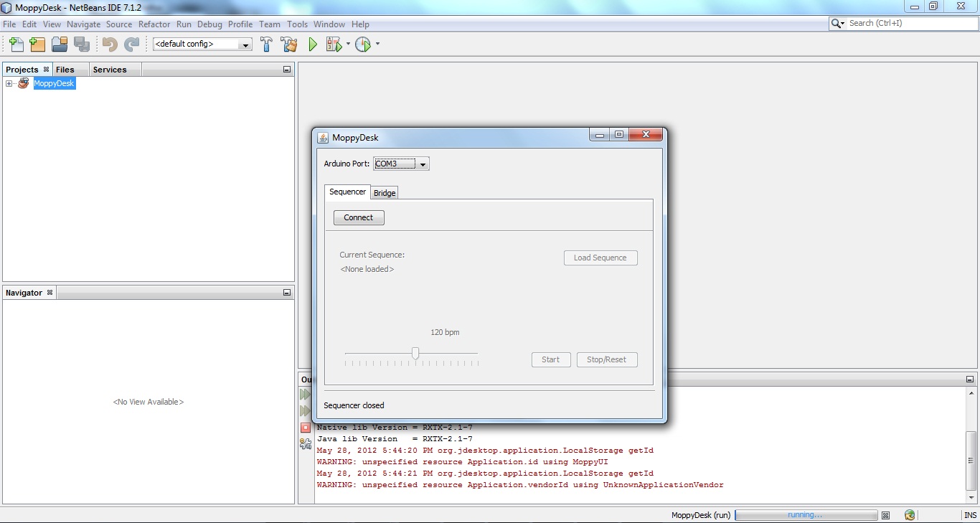The height and width of the screenshot is (523, 980).
Task: Expand the MoppyDesk project tree node
Action: pyautogui.click(x=9, y=84)
